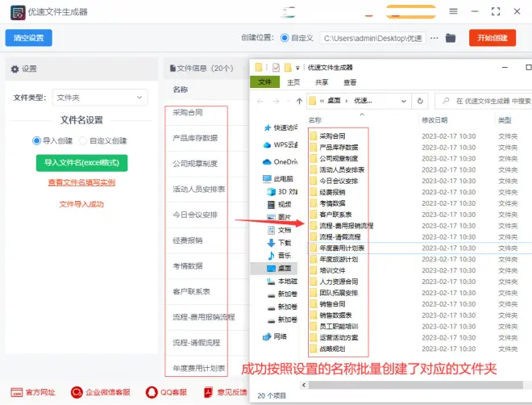Click the three-dots browse icon by the path
Image resolution: width=532 pixels, height=405 pixels.
tap(434, 38)
